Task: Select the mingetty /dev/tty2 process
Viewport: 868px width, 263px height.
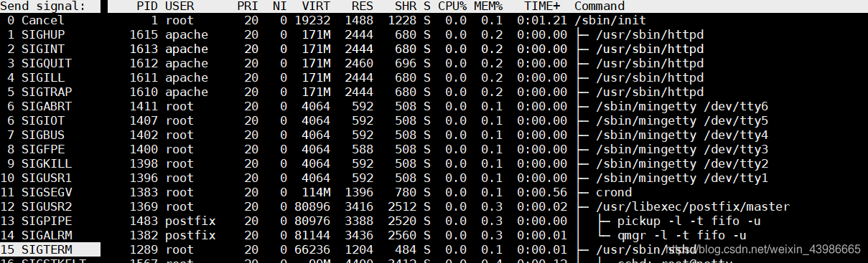Action: (487, 163)
